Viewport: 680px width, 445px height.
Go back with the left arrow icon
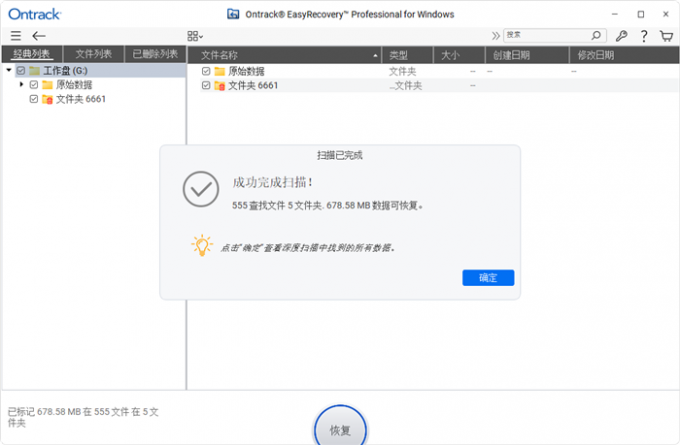coord(39,36)
